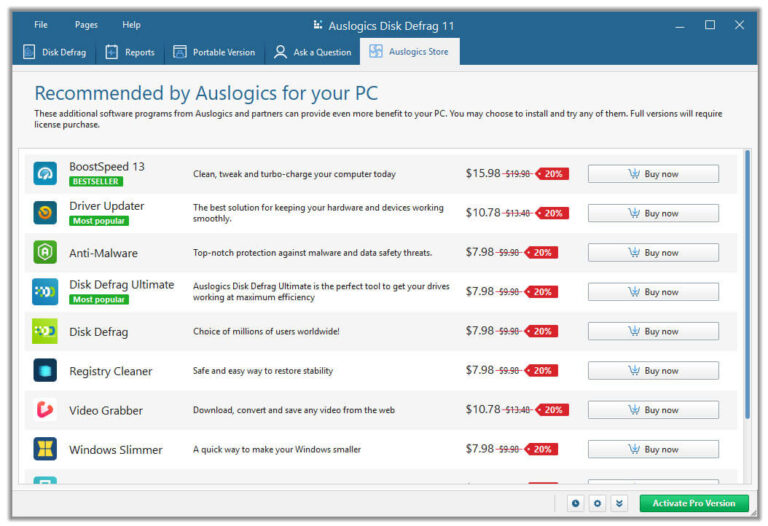This screenshot has width=768, height=526.
Task: Click the Video Grabber product icon
Action: point(45,410)
